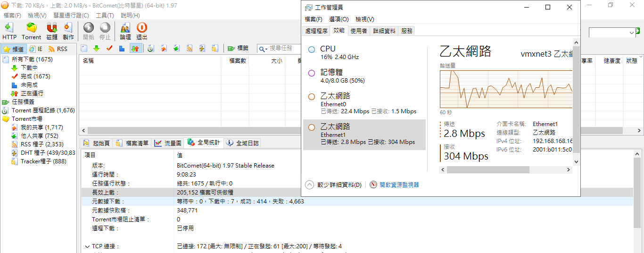Switch to 起始頁 bottom tab
This screenshot has height=253, width=644.
point(96,143)
